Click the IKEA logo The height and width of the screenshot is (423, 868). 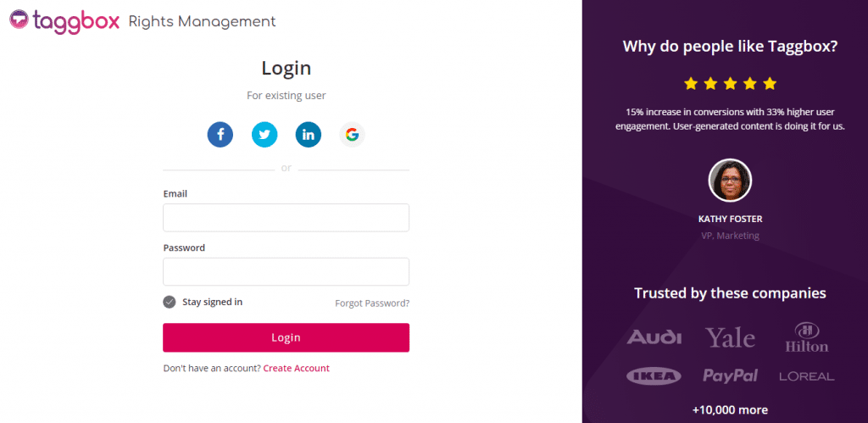coord(654,376)
